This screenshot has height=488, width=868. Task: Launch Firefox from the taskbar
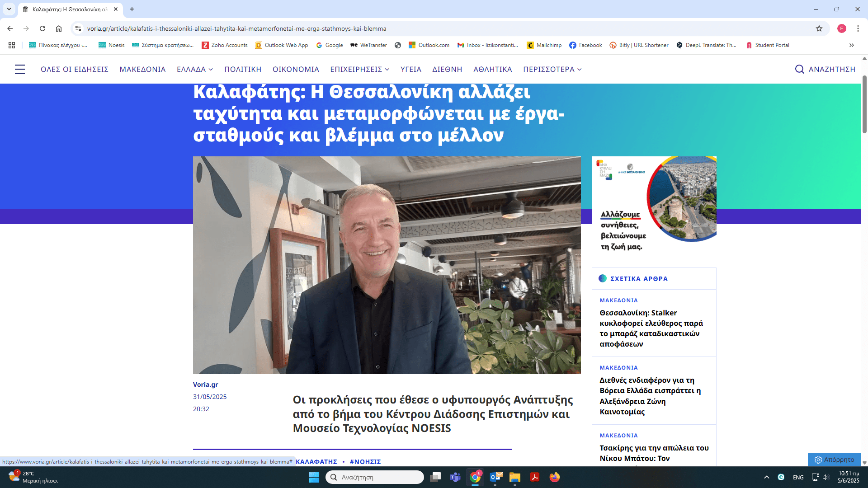pyautogui.click(x=554, y=477)
